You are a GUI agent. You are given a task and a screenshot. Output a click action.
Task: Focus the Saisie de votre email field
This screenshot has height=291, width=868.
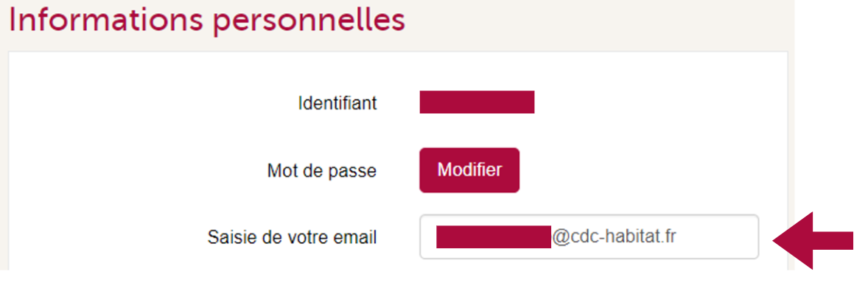point(589,236)
